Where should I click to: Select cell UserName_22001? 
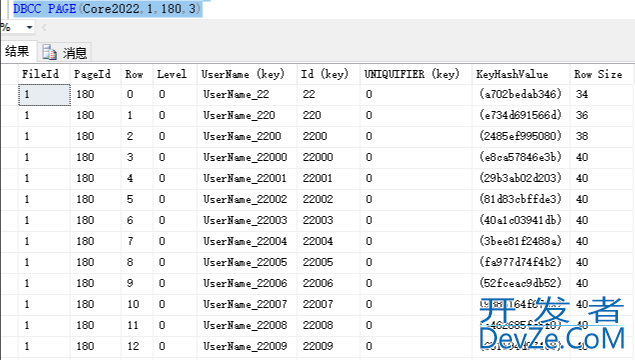point(247,179)
